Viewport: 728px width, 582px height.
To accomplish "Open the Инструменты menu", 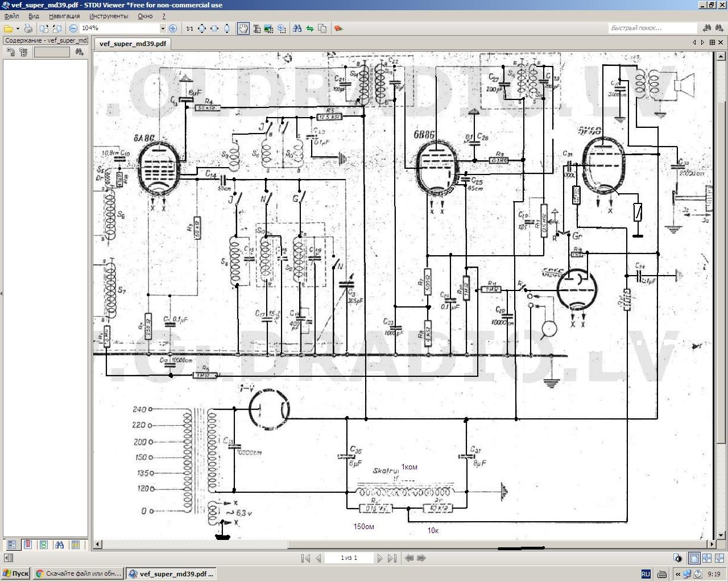I will 108,16.
